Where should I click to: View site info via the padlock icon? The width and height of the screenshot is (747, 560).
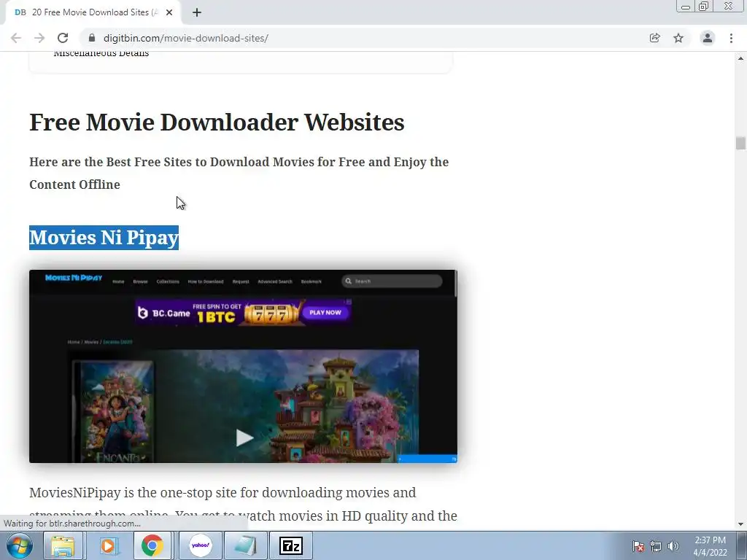pyautogui.click(x=92, y=38)
